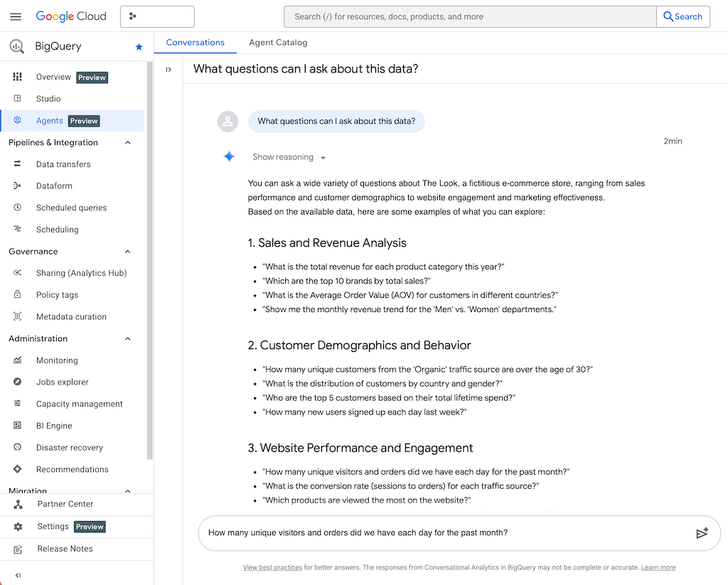This screenshot has height=585, width=728.
Task: Switch to the Agent Catalog tab
Action: click(x=278, y=43)
